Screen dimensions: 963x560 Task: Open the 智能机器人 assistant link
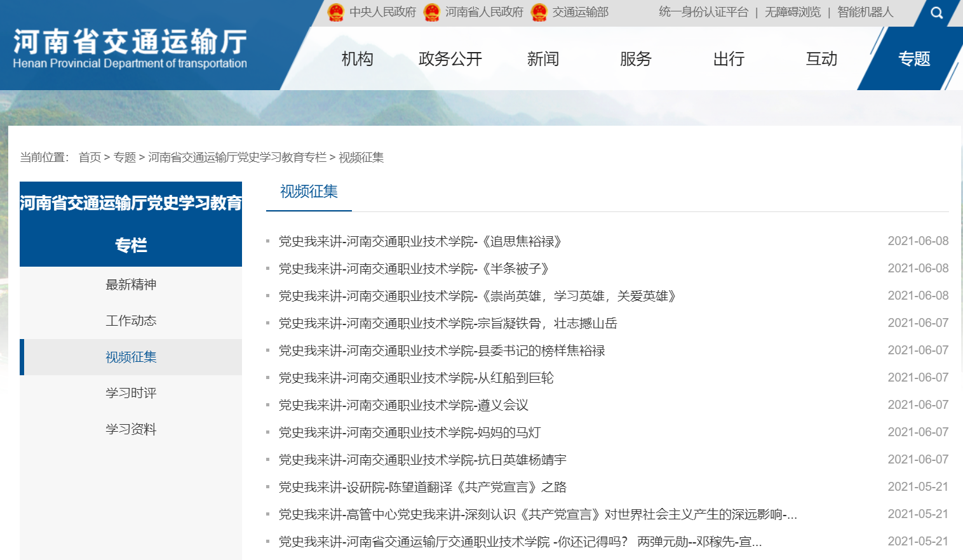pos(865,12)
